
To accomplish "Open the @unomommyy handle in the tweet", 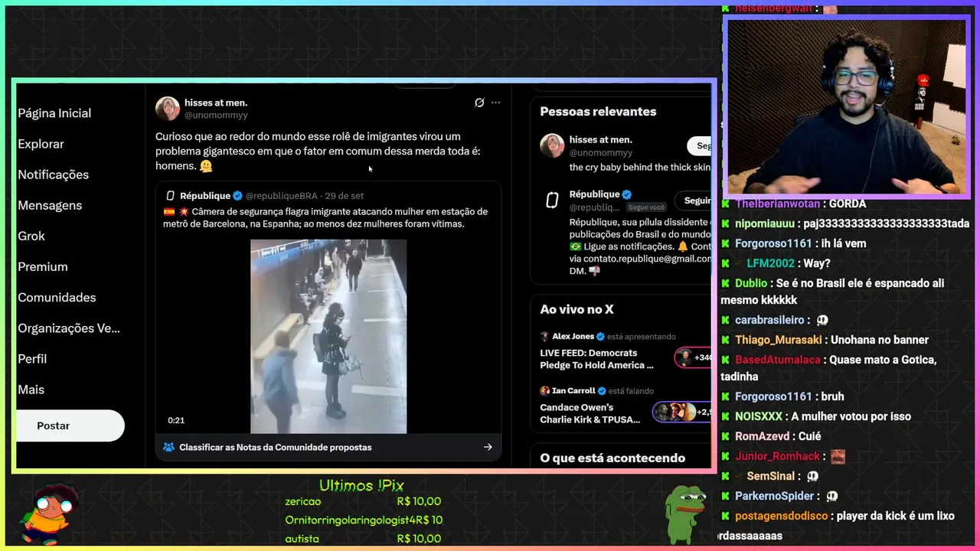I will click(x=216, y=115).
